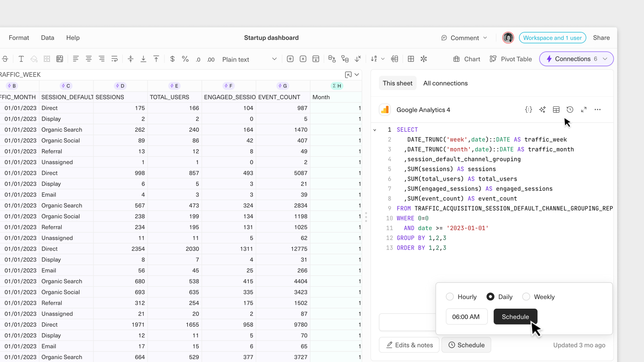Click the AI sparkle icon in Google Analytics panel
The image size is (644, 362).
click(x=542, y=110)
